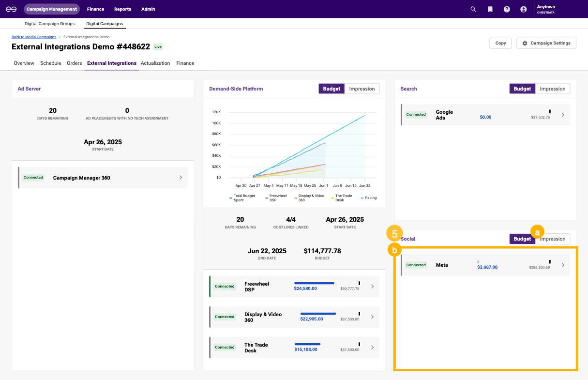Expand the Google Ads row chevron
Viewport: 588px width, 380px height.
(x=562, y=115)
